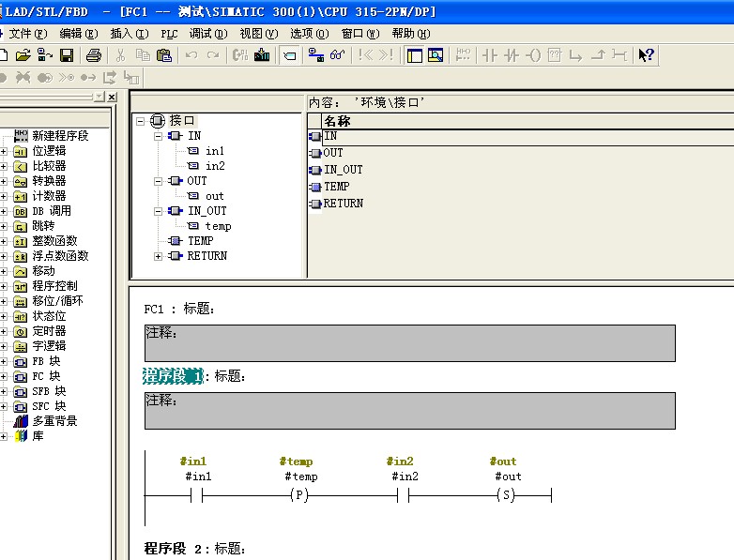
Task: Open the 调试 menu
Action: click(207, 33)
